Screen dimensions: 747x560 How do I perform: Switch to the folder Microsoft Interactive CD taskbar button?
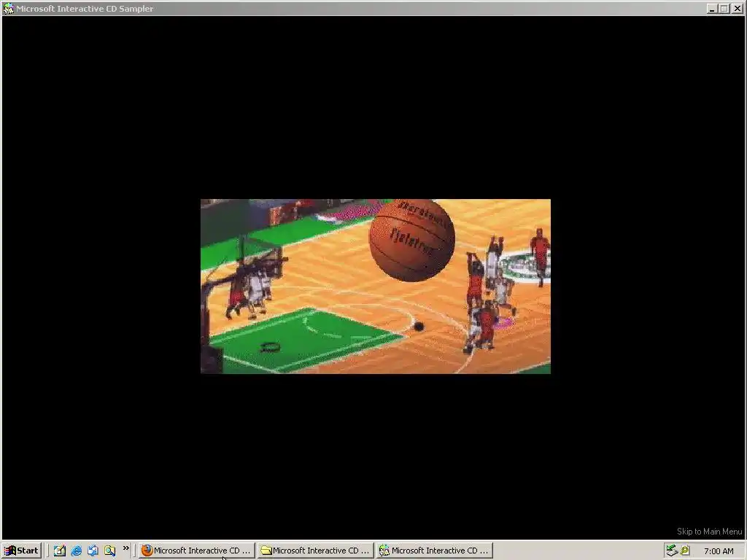(x=315, y=551)
